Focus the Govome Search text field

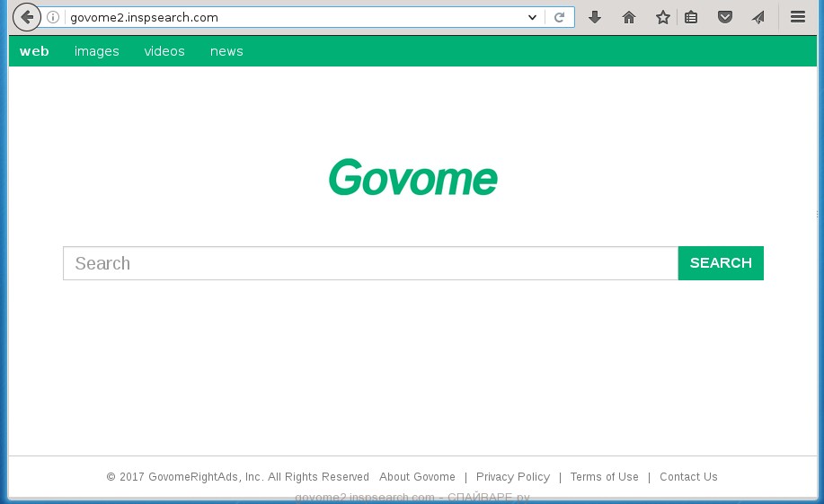pyautogui.click(x=370, y=263)
